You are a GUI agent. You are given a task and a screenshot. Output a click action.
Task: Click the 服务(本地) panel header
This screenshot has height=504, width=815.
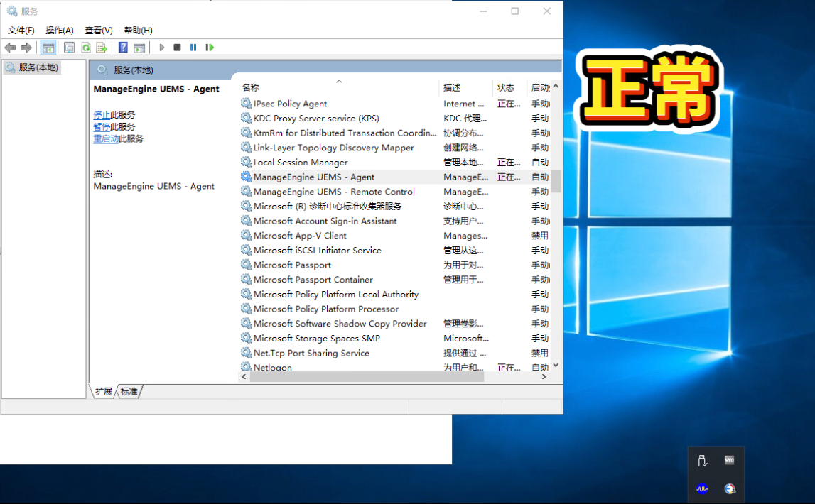(x=325, y=70)
